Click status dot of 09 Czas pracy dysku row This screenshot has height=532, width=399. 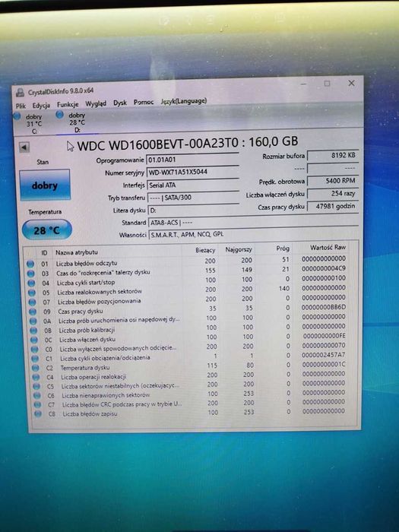(x=33, y=312)
